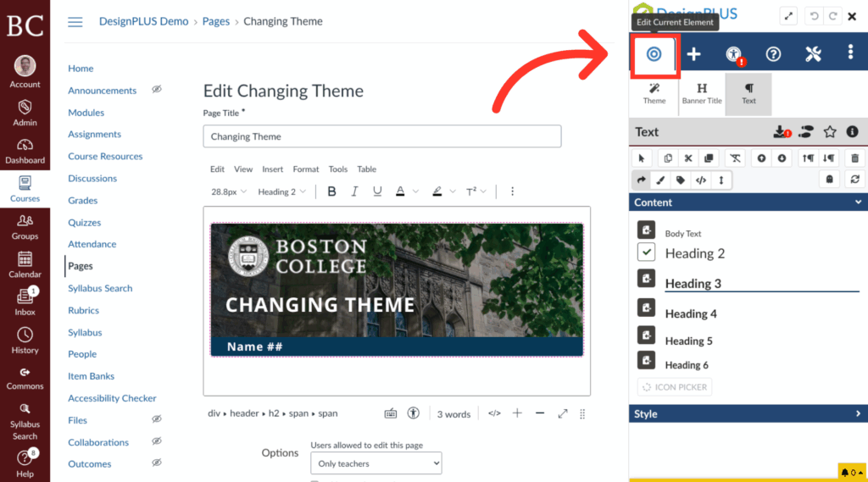Click the tag icon in DesignPLUS toolbar
The image size is (868, 482).
point(681,180)
